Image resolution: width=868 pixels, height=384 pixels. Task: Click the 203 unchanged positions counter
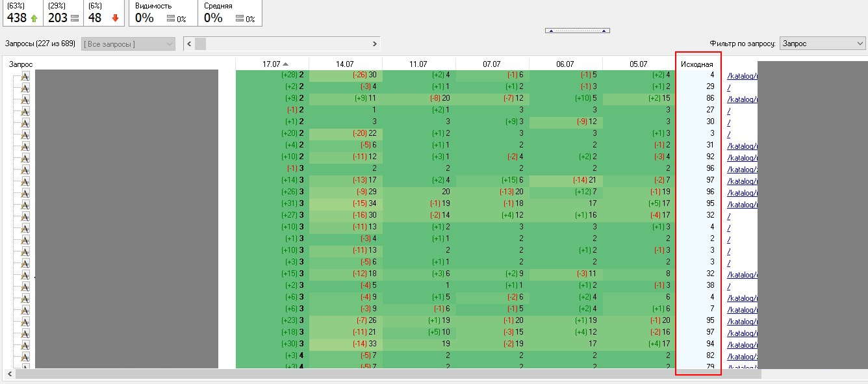click(63, 13)
